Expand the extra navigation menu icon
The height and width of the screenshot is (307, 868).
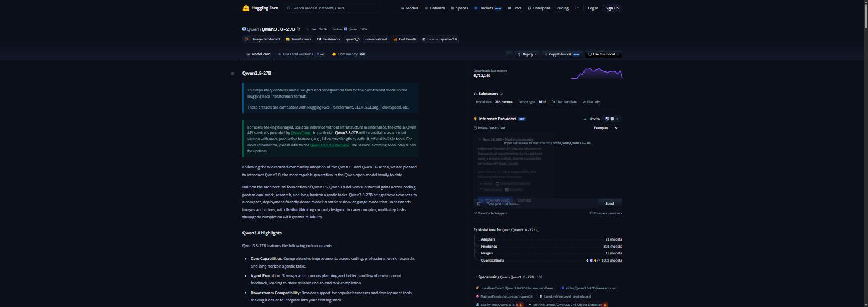pos(577,8)
